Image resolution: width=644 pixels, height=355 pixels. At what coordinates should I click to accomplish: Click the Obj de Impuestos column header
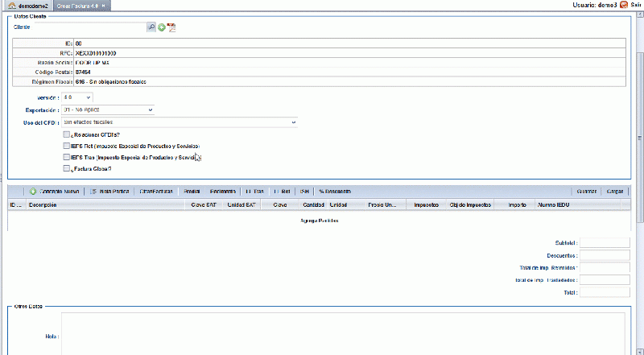470,204
